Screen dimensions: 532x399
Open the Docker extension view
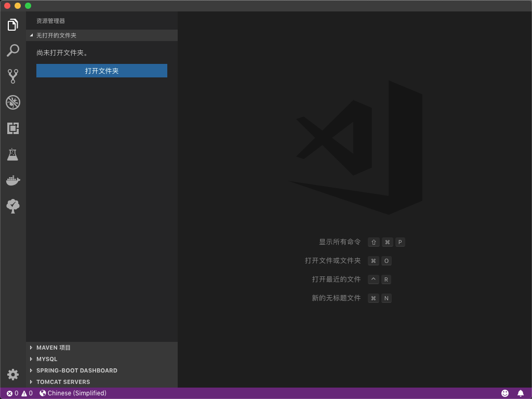click(x=12, y=180)
